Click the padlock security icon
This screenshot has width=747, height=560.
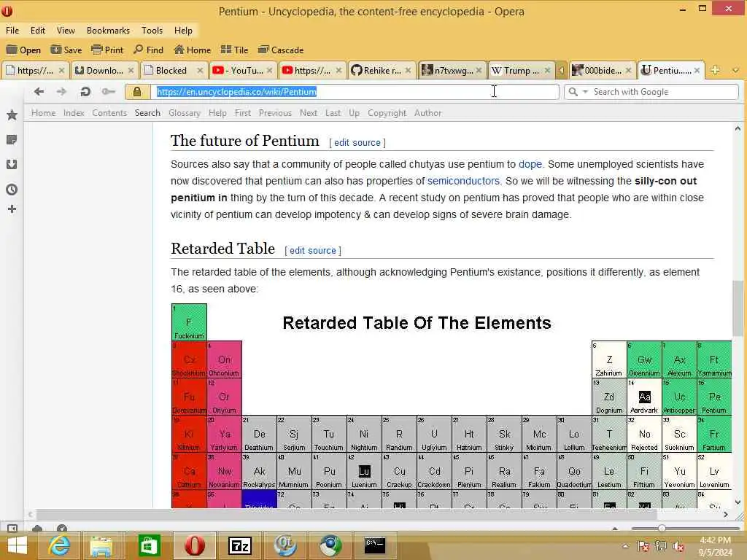pyautogui.click(x=137, y=91)
